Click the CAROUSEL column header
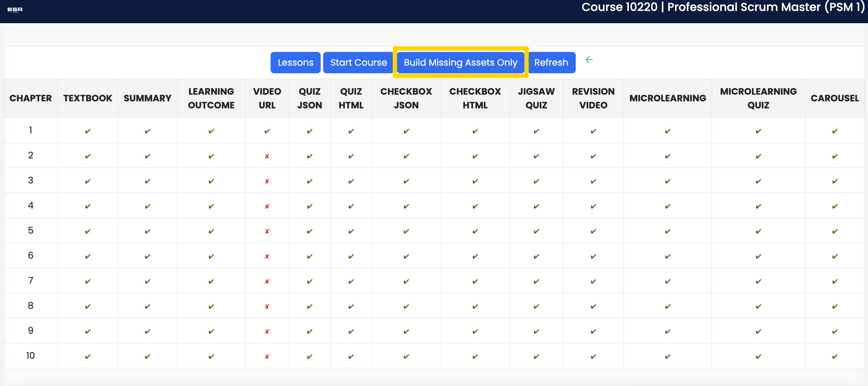This screenshot has width=868, height=386. [835, 98]
